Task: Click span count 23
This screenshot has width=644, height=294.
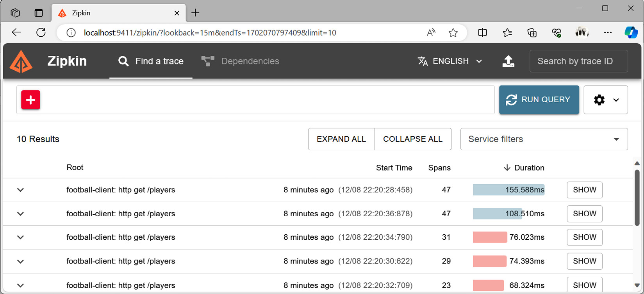Action: point(446,285)
